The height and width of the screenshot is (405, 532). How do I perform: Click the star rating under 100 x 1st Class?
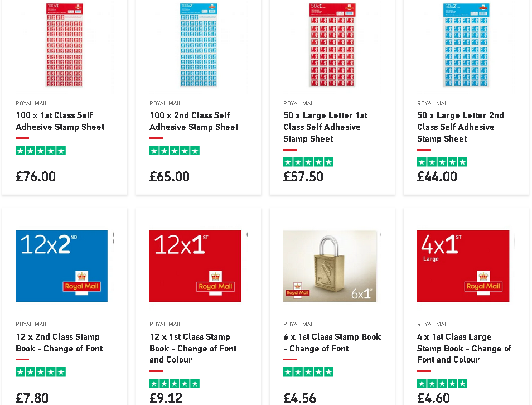click(x=41, y=151)
